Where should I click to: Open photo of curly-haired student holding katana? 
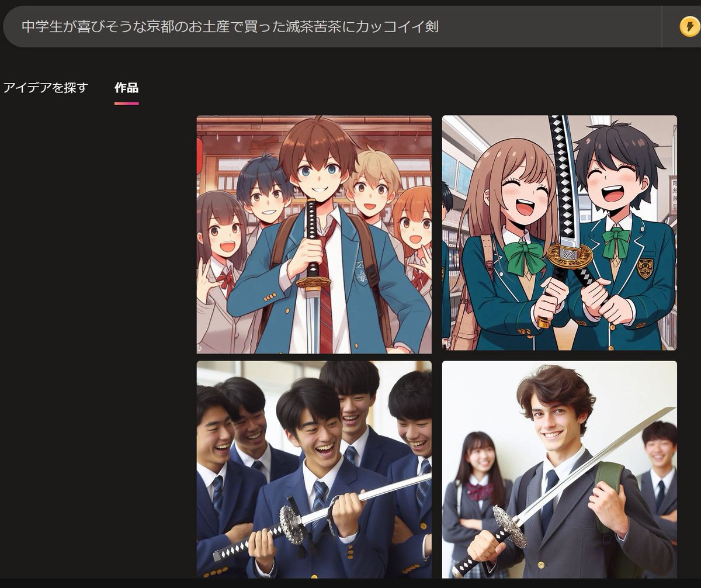[559, 469]
